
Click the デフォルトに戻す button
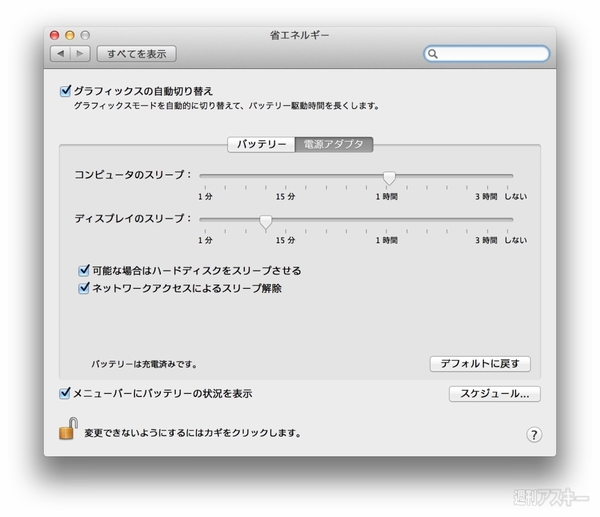(480, 364)
